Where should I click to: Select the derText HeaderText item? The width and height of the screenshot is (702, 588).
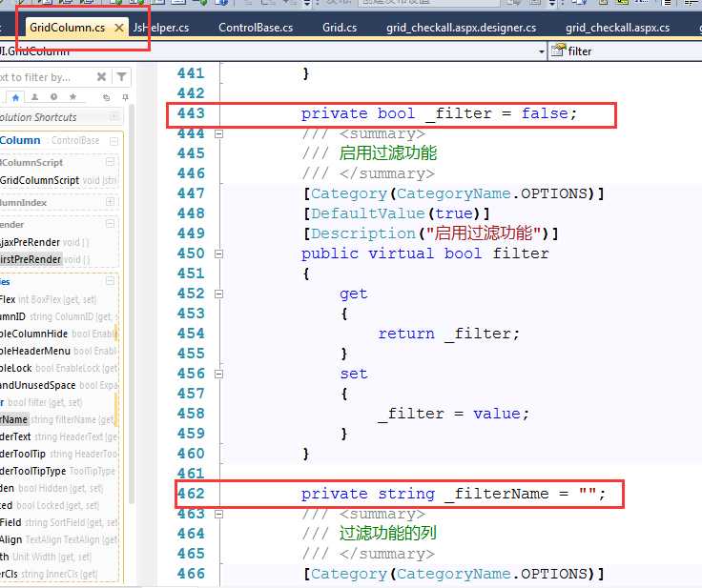58,436
